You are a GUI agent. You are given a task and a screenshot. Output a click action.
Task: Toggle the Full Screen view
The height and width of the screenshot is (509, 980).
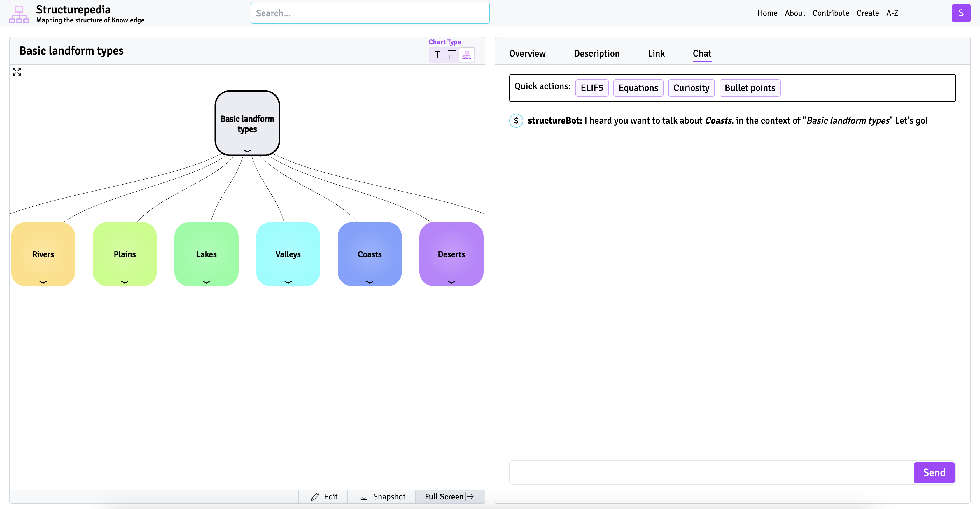(x=449, y=496)
